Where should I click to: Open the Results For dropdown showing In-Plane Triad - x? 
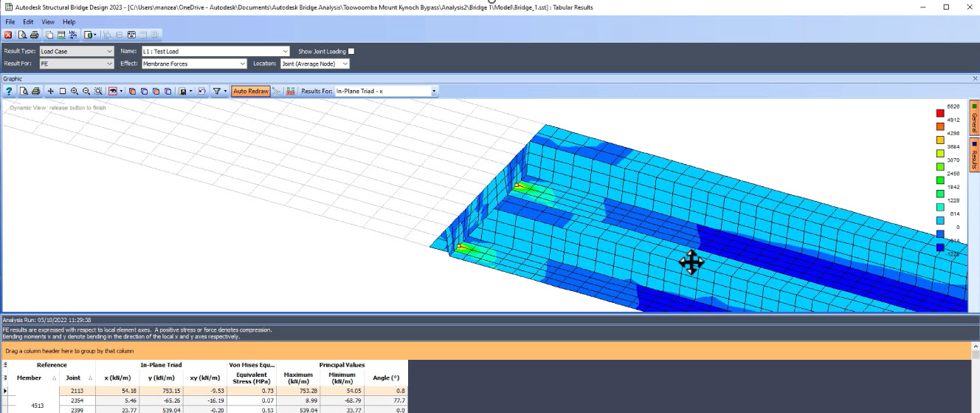point(386,91)
